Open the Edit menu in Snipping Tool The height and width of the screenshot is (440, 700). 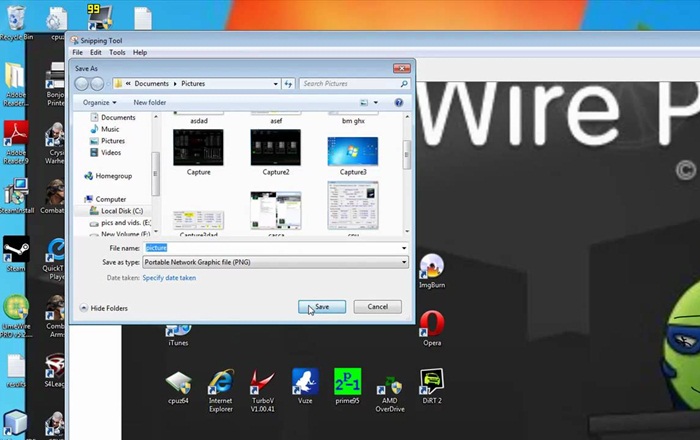[x=96, y=52]
